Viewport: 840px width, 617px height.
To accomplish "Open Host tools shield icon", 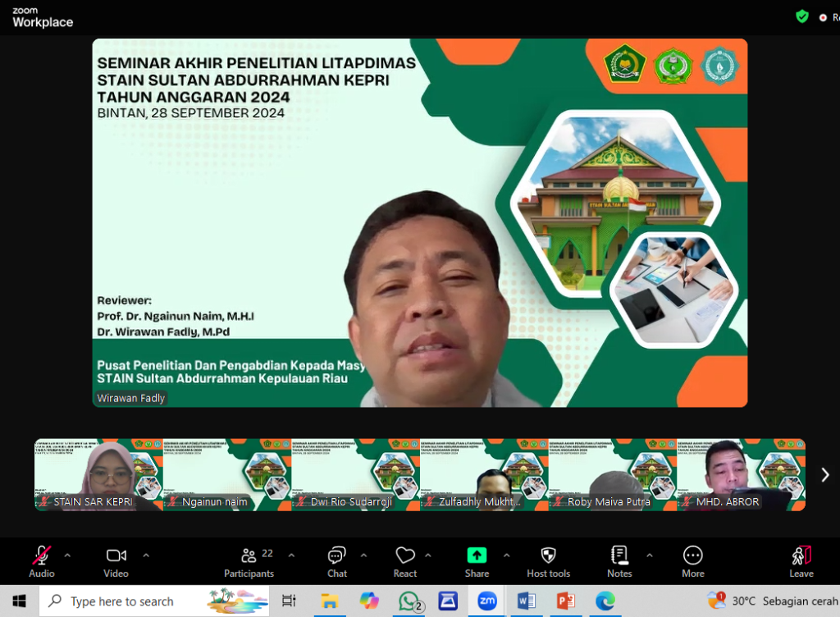I will (548, 561).
